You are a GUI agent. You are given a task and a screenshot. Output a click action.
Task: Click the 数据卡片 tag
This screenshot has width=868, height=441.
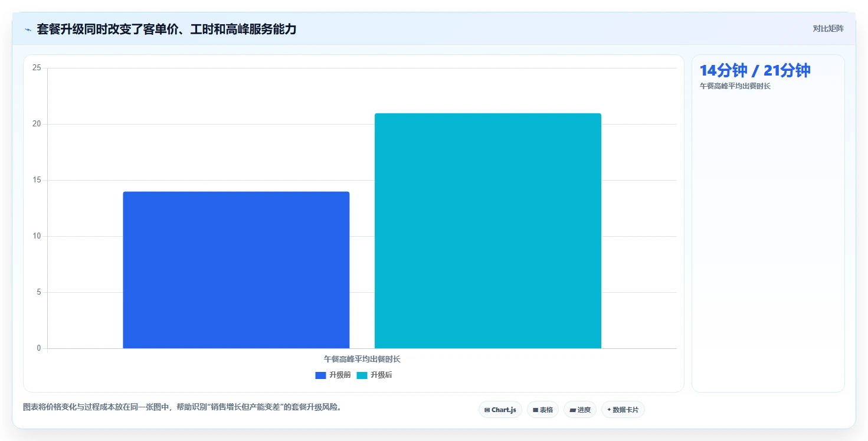point(623,410)
